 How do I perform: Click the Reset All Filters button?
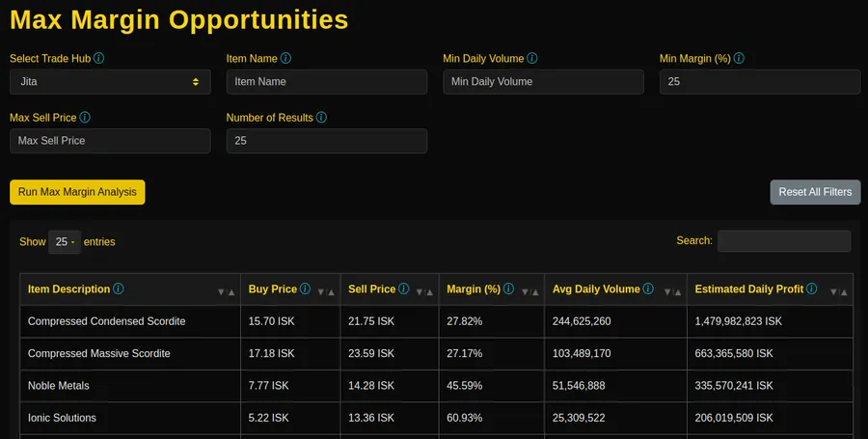[x=814, y=192]
